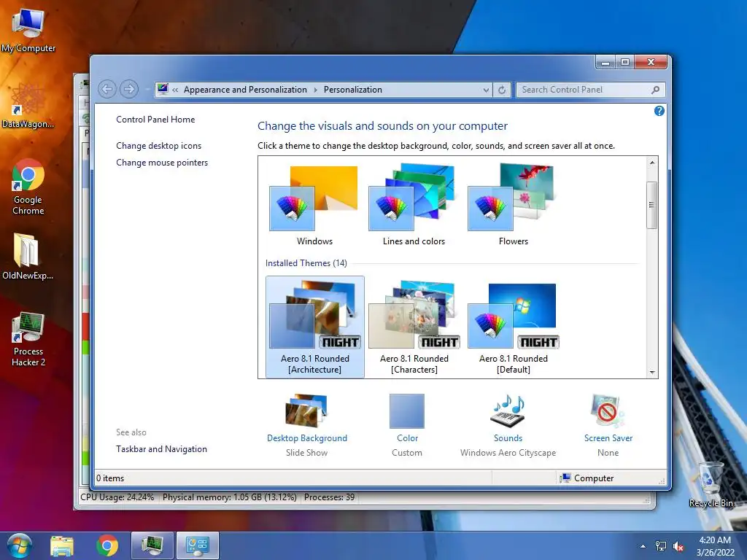Click CPU Usage in Process Hacker status bar

117,497
